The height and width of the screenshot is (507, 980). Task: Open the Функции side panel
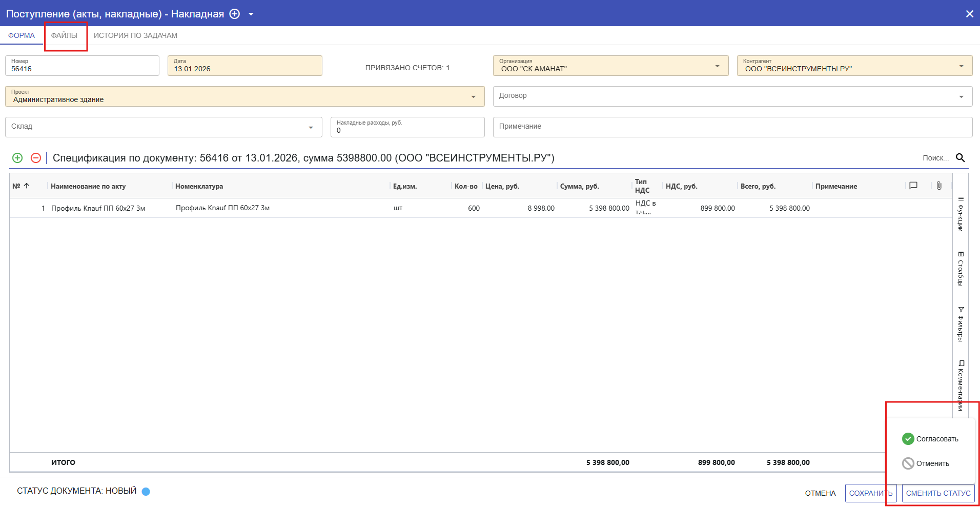[x=961, y=214]
